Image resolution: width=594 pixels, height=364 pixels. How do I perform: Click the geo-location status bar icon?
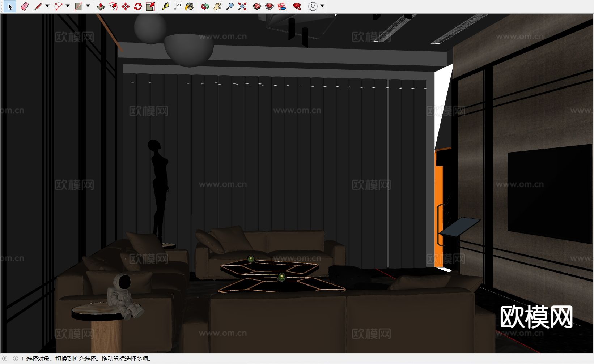(5, 359)
